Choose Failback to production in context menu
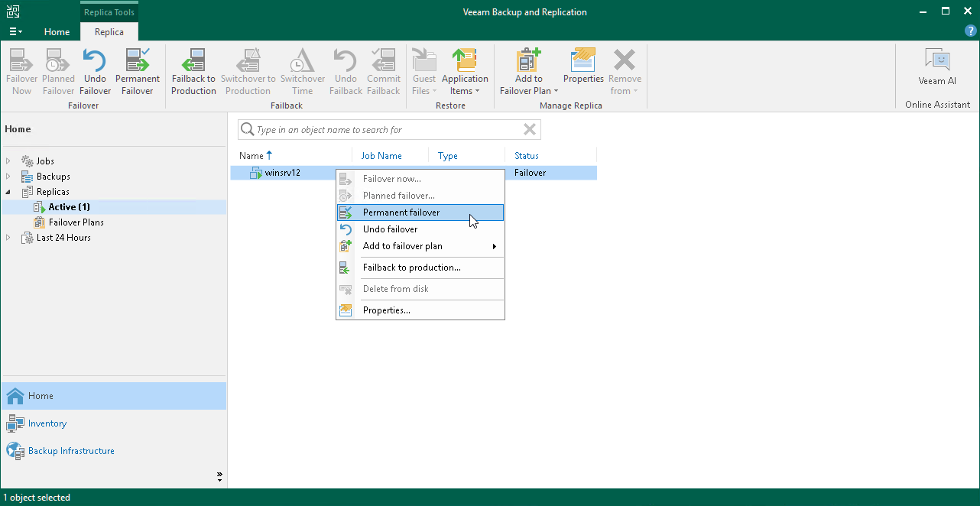The width and height of the screenshot is (980, 506). click(x=420, y=268)
